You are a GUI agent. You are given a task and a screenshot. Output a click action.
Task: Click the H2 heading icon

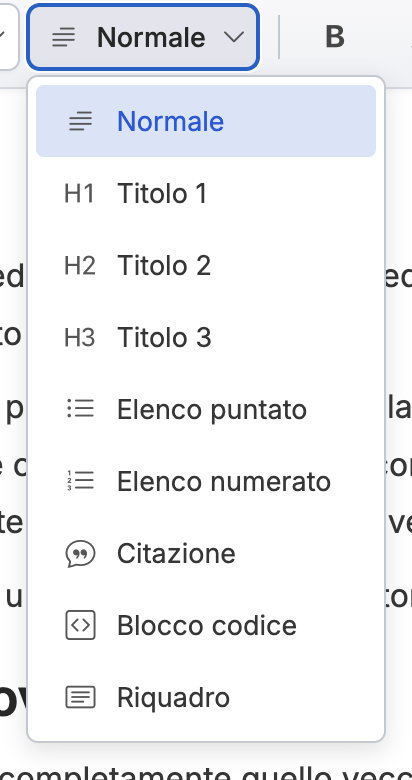(x=80, y=265)
